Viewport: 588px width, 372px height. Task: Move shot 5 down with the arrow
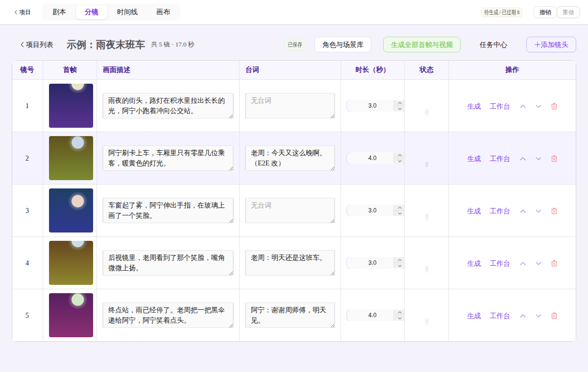pos(539,316)
